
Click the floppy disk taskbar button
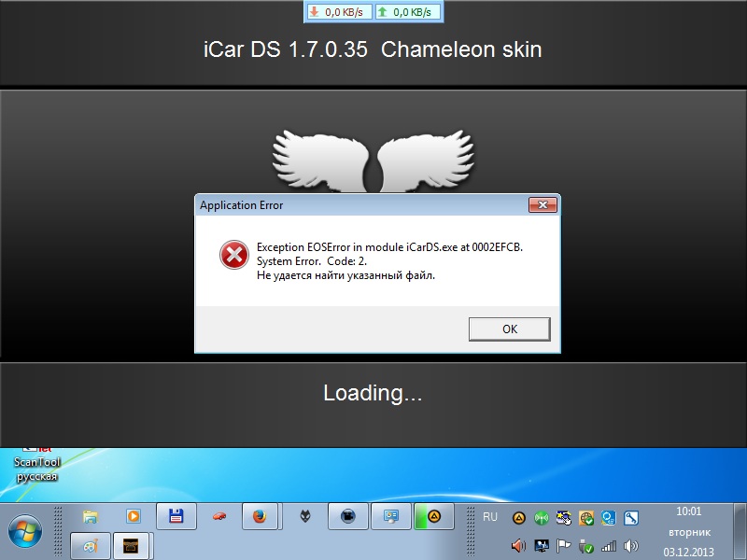click(175, 516)
